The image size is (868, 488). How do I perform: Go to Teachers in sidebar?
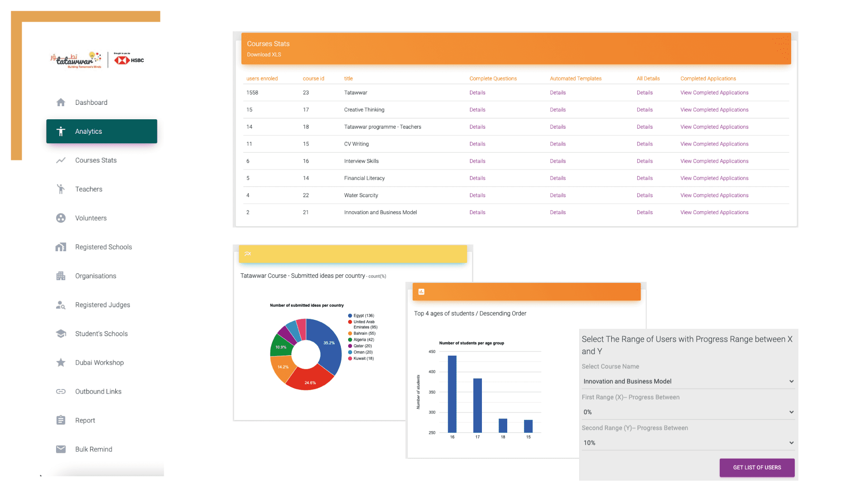click(x=89, y=189)
